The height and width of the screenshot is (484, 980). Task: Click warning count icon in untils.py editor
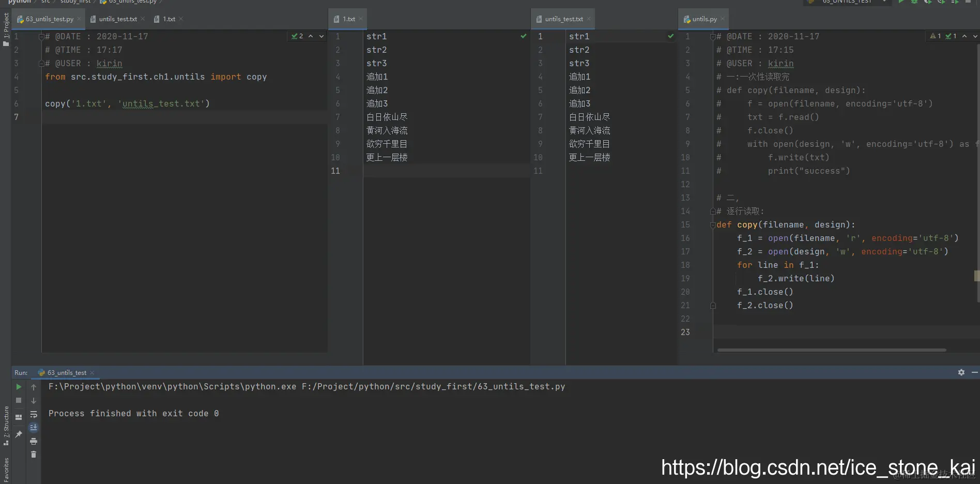coord(936,36)
